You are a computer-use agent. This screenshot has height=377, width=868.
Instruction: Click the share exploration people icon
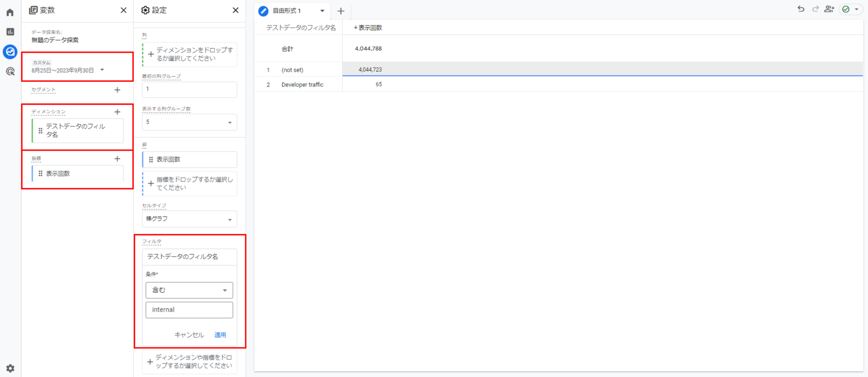click(829, 9)
